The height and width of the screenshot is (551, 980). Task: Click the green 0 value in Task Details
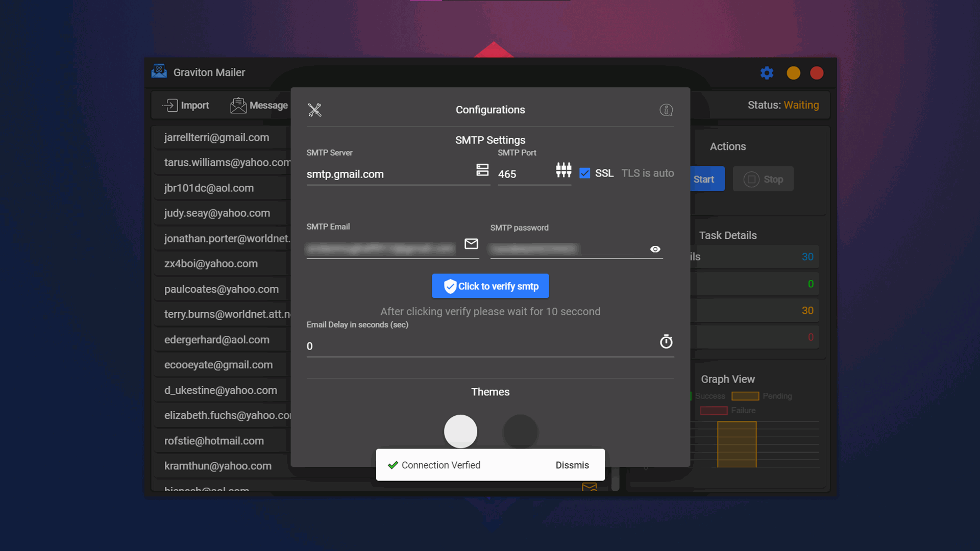tap(811, 284)
